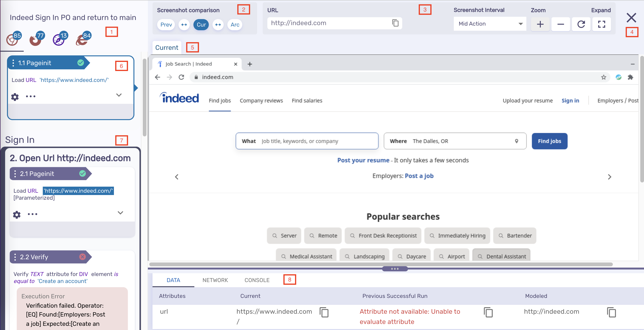Open more options of step 2.1 Pageinit

pyautogui.click(x=33, y=214)
